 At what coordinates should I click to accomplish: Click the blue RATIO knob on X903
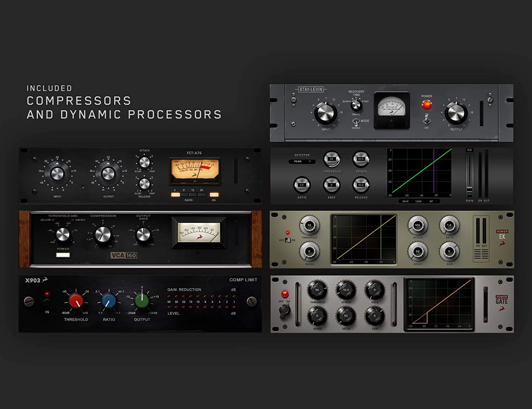coord(109,301)
